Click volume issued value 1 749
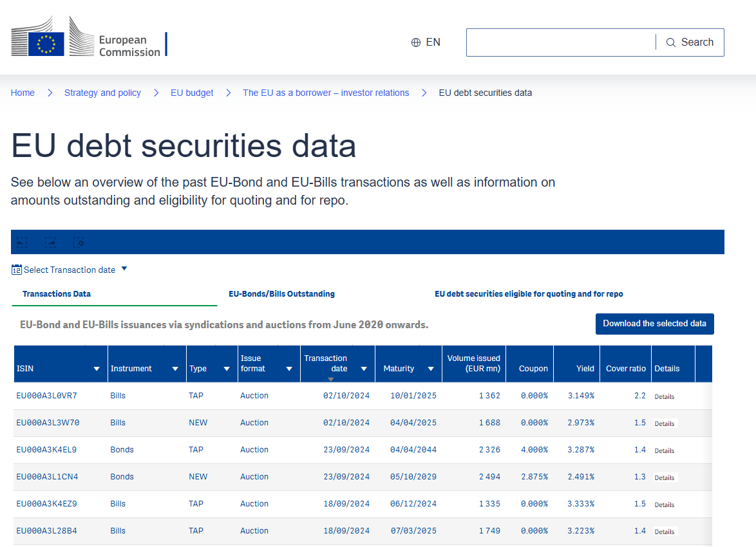Viewport: 756px width, 547px height. point(489,531)
